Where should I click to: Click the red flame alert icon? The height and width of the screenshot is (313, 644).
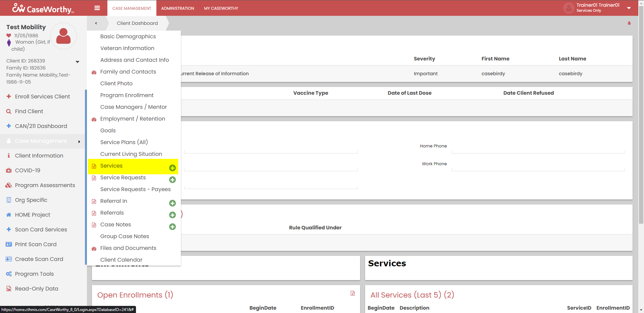click(x=629, y=23)
